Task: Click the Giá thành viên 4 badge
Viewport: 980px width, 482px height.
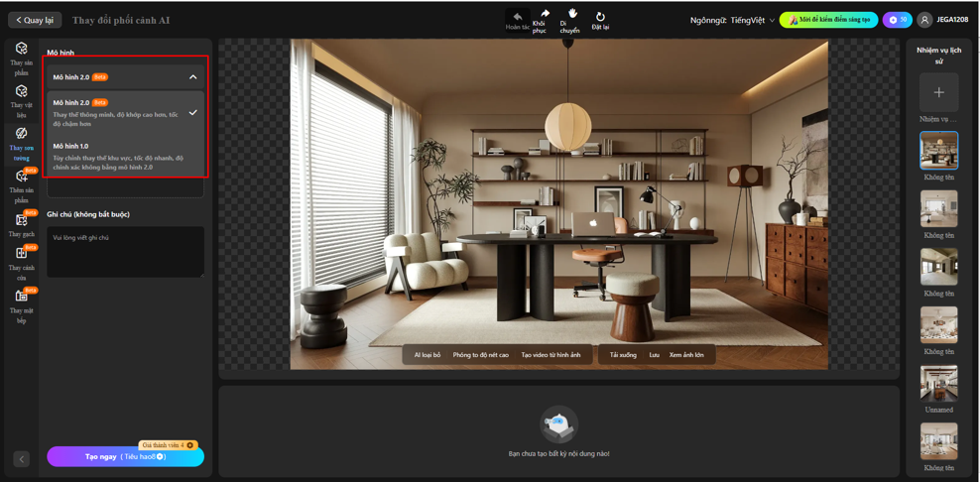Action: (x=168, y=445)
